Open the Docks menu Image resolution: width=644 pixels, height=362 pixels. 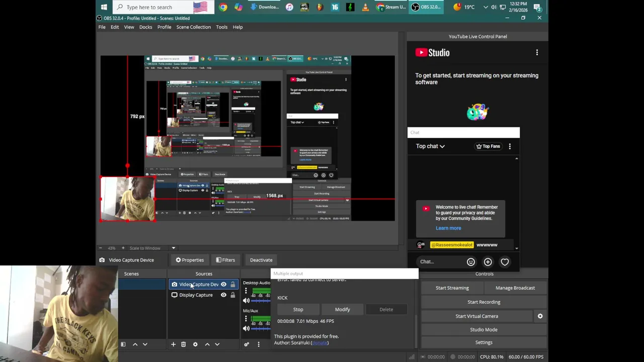tap(145, 27)
